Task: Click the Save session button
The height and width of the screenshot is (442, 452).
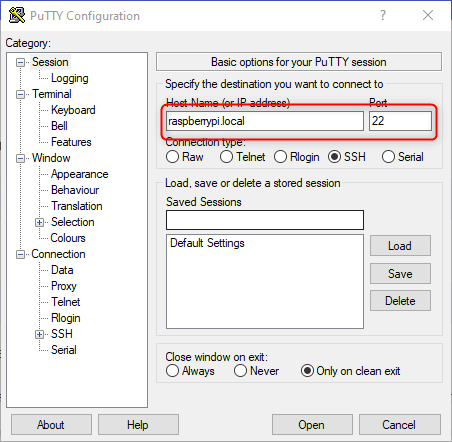Action: (x=400, y=274)
